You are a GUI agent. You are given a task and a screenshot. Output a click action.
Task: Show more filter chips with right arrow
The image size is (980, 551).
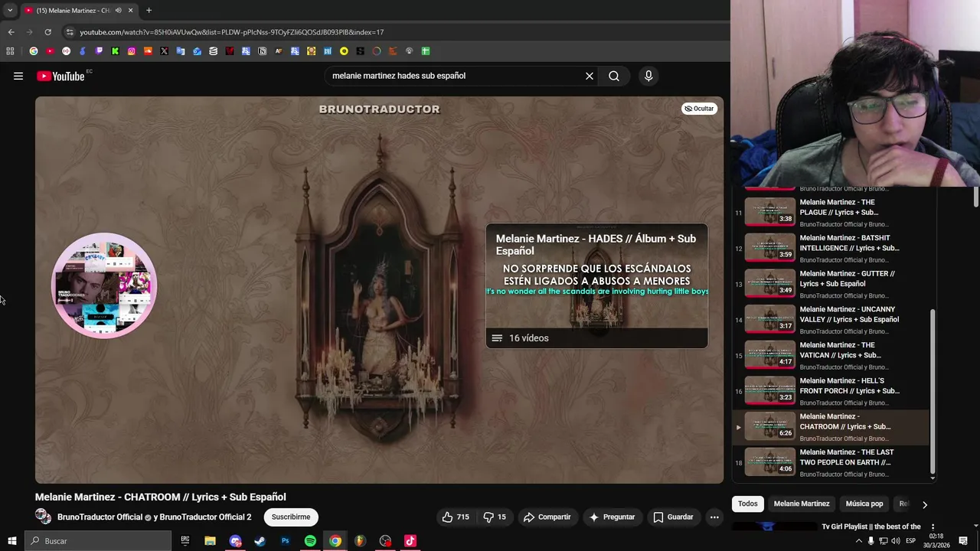924,504
